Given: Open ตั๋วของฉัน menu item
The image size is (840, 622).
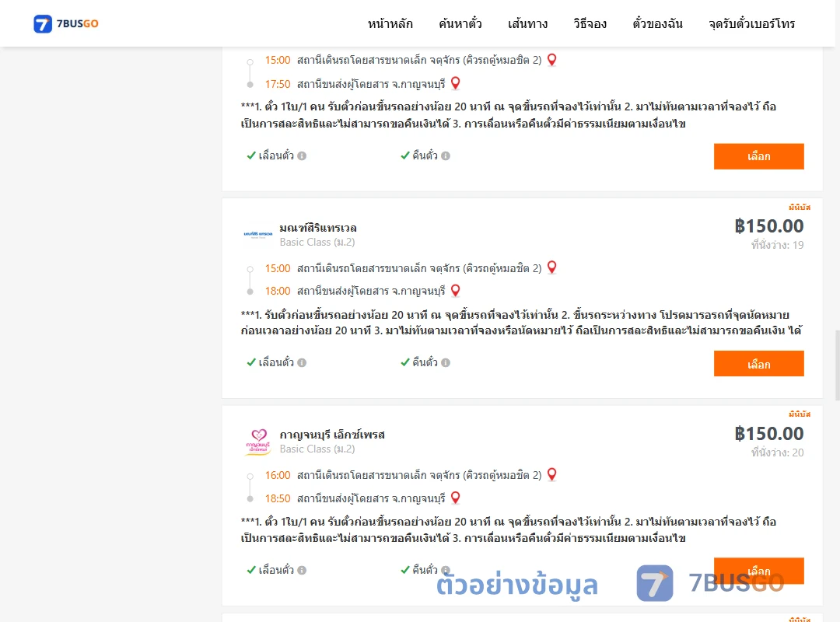Looking at the screenshot, I should 657,23.
